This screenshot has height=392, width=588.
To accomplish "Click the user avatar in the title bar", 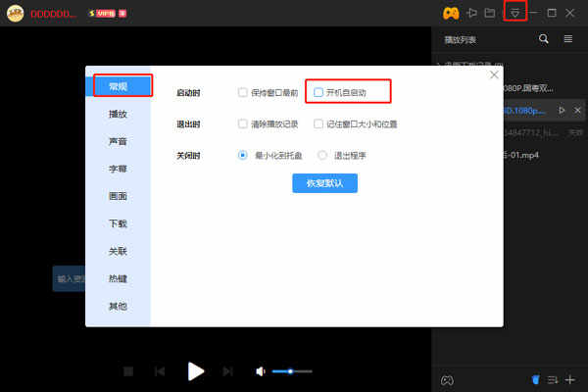I will tap(15, 14).
